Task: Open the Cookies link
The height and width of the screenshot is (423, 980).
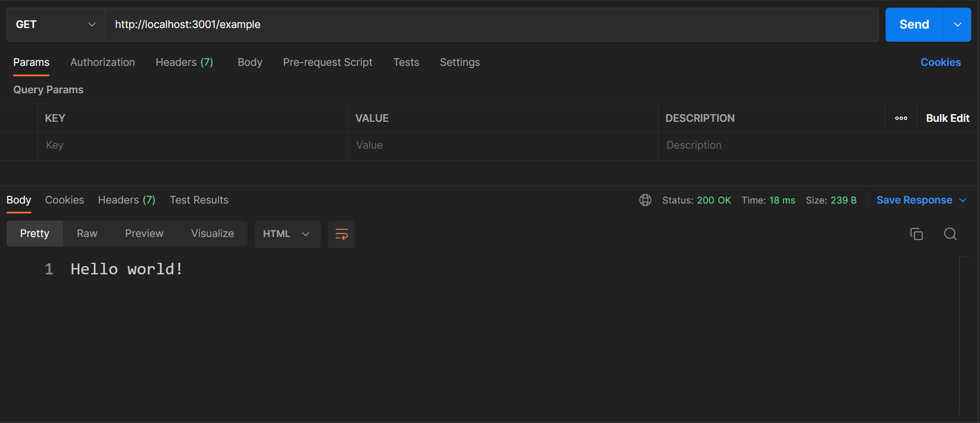Action: tap(940, 63)
